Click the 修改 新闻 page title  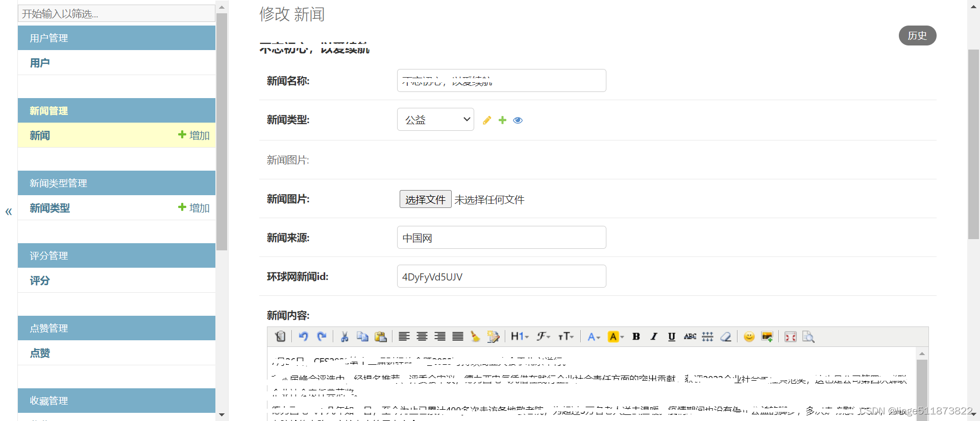point(292,14)
